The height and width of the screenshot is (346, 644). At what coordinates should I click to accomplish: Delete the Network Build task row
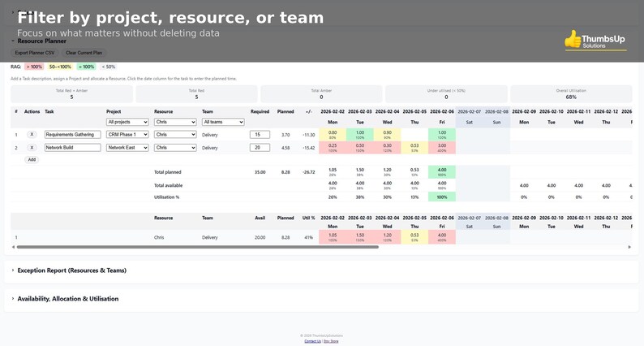click(32, 147)
